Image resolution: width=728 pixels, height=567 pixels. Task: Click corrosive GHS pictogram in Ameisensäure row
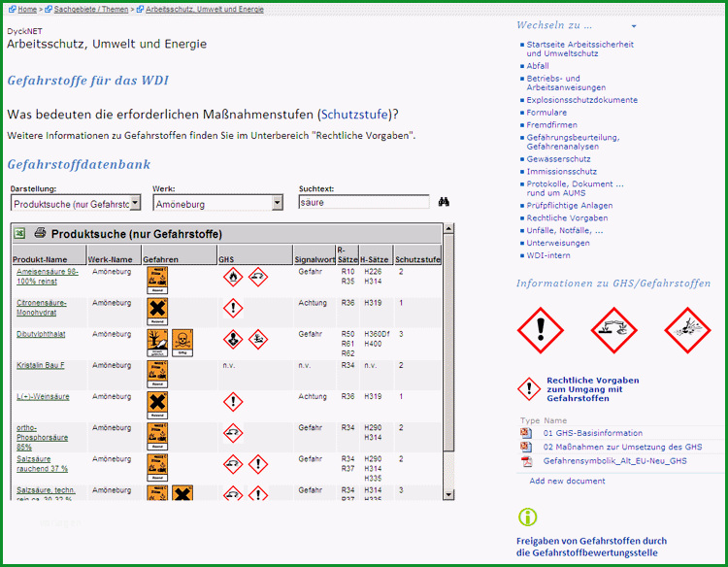(x=258, y=278)
